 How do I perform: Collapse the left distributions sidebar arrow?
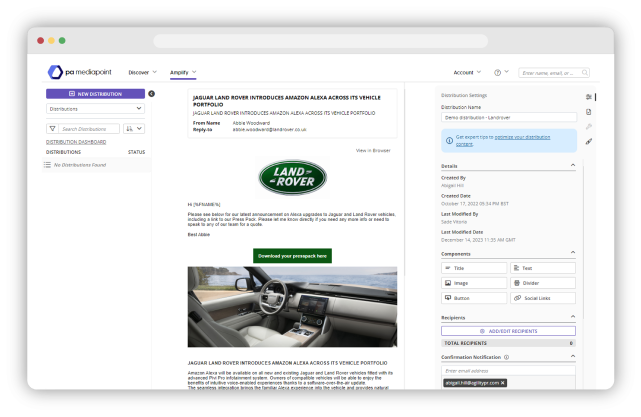(151, 93)
